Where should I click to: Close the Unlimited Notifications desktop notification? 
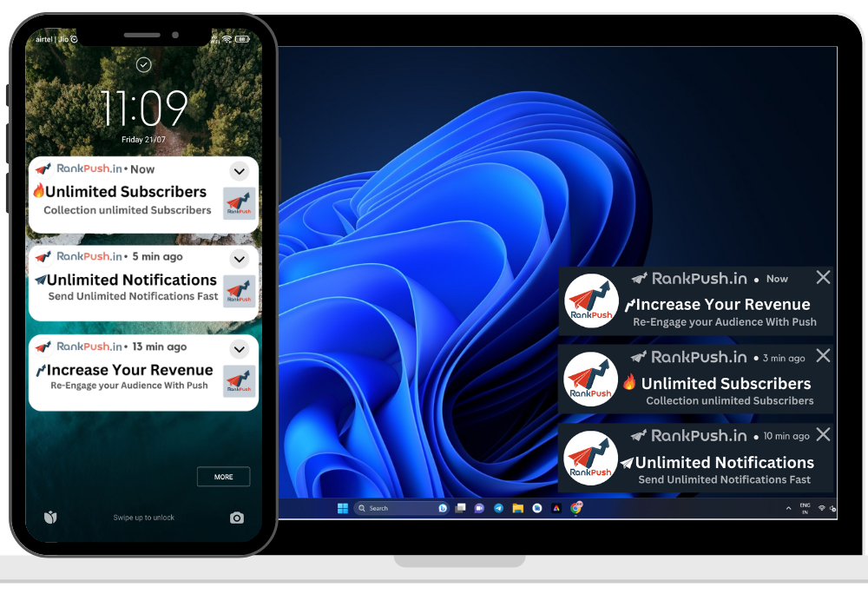point(823,434)
